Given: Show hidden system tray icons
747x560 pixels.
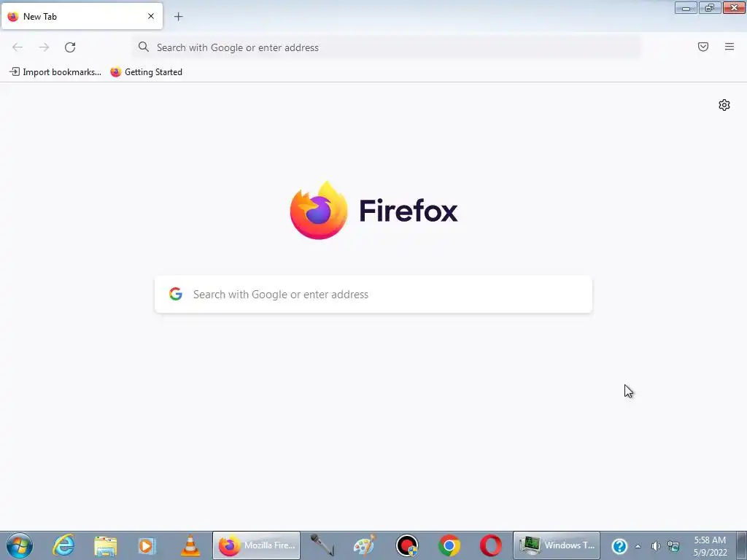Looking at the screenshot, I should (638, 546).
